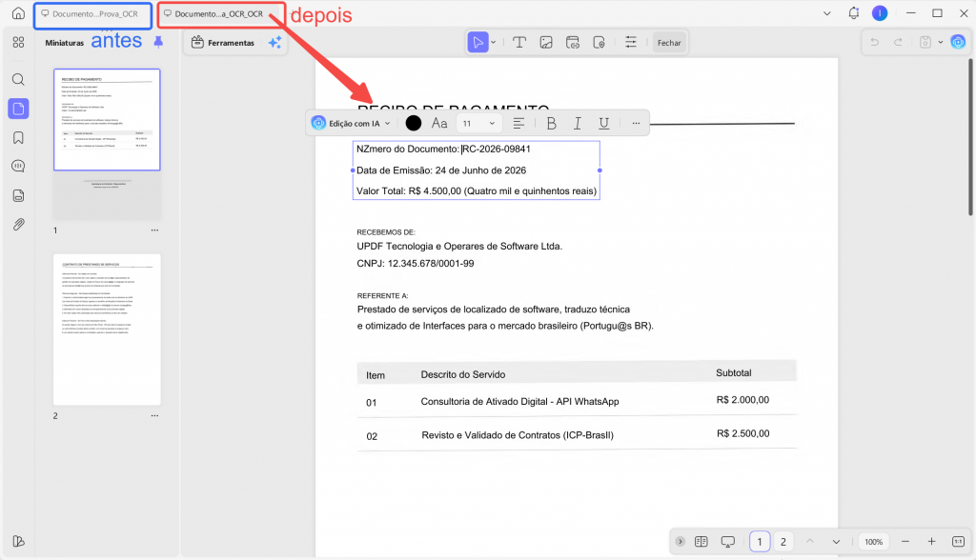Select page 2 thumbnail
The width and height of the screenshot is (976, 560).
[x=107, y=330]
